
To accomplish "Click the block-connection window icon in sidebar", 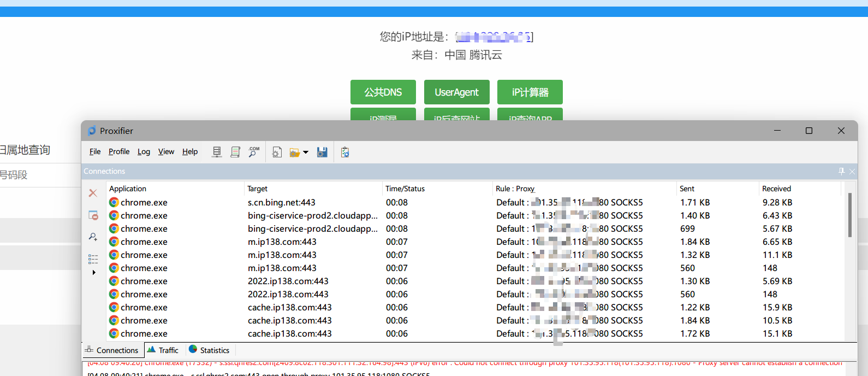I will (93, 215).
